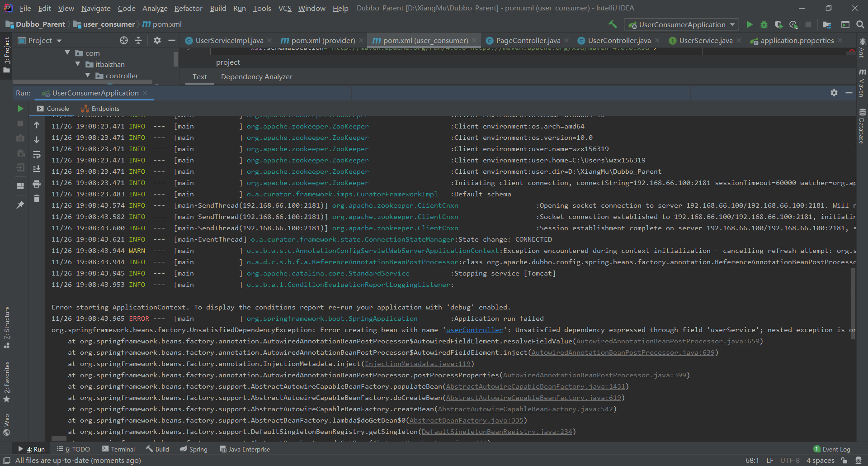
Task: Open the profiler run icon
Action: (x=793, y=24)
